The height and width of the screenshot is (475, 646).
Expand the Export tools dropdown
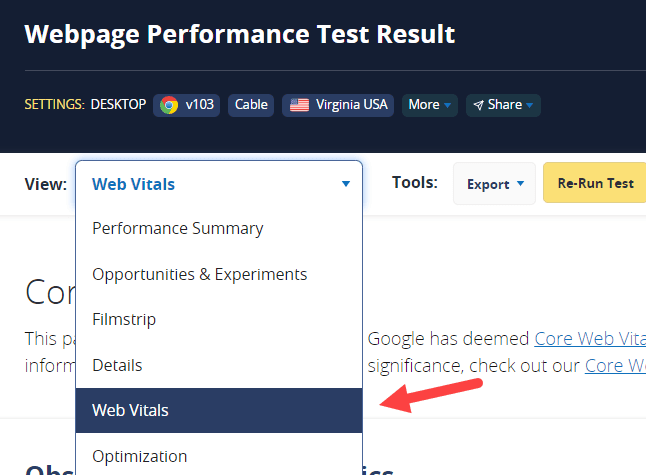click(494, 183)
